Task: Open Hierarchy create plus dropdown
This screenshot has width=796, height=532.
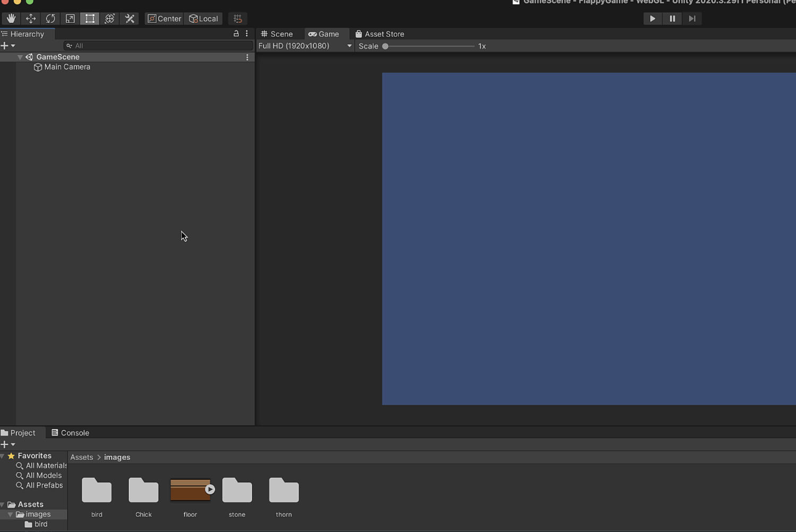Action: (x=8, y=46)
